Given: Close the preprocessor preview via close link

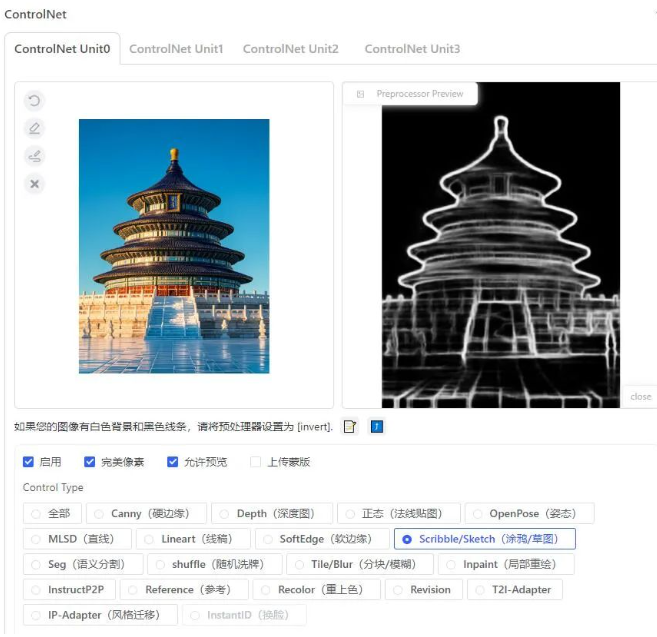Looking at the screenshot, I should 641,396.
